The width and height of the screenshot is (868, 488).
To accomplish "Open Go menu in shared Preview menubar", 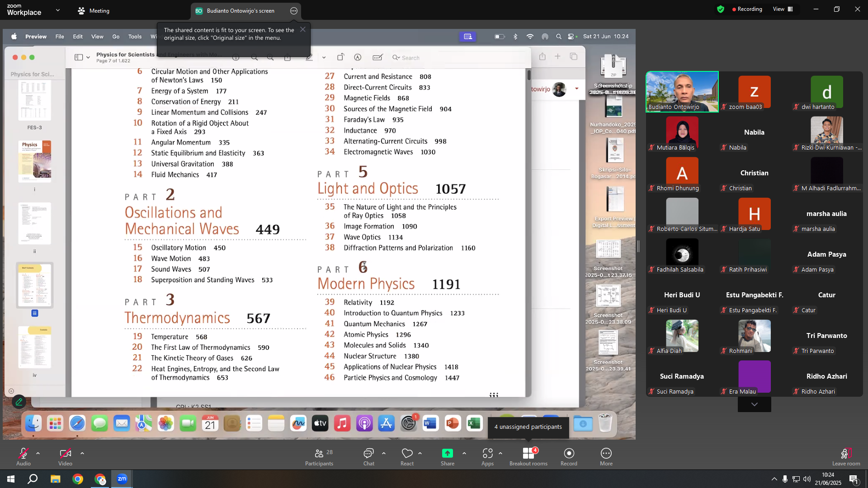I will [116, 37].
